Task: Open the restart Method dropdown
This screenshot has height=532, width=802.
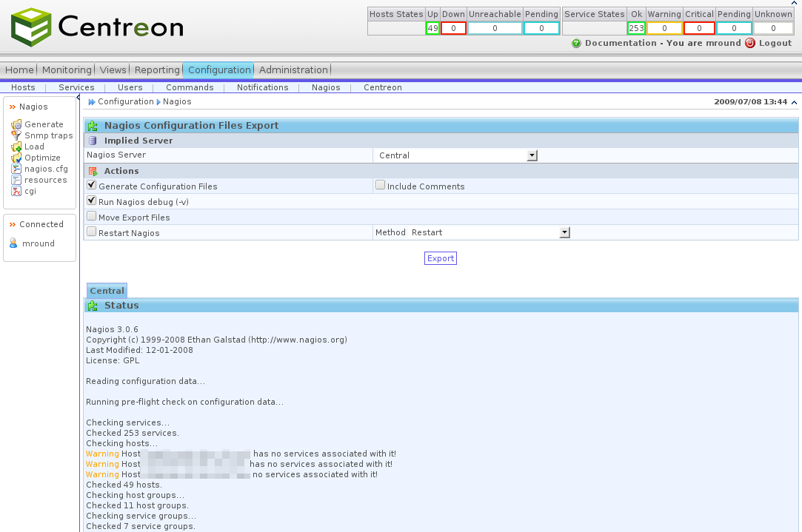Action: (x=564, y=232)
